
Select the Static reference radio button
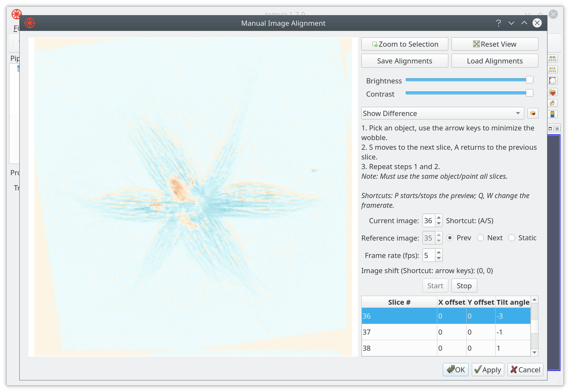pos(512,238)
